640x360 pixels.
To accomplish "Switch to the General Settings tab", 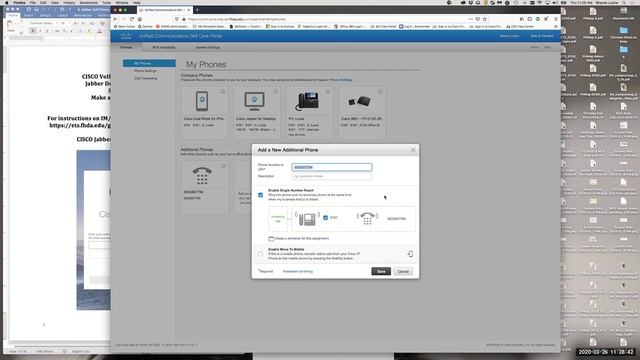I will click(x=207, y=47).
